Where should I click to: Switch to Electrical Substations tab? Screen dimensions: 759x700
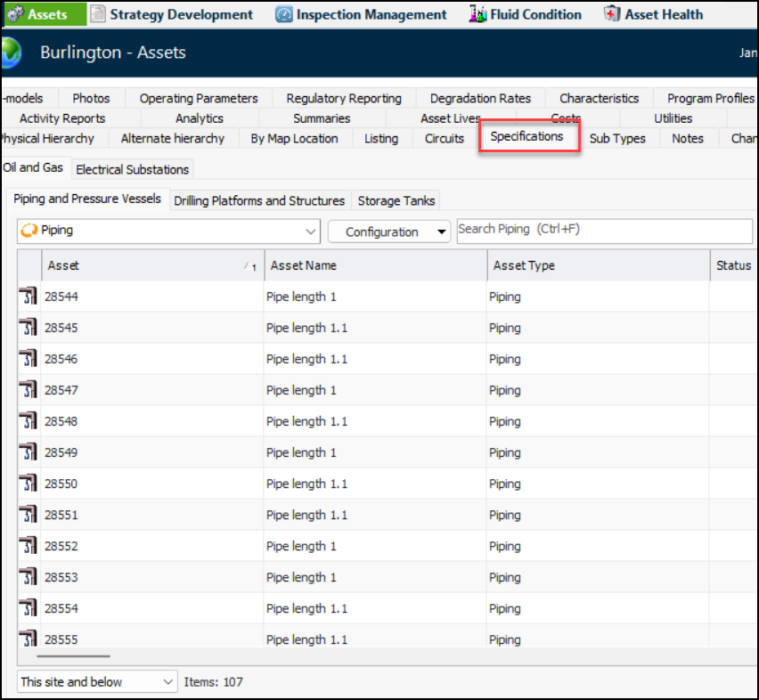(133, 169)
